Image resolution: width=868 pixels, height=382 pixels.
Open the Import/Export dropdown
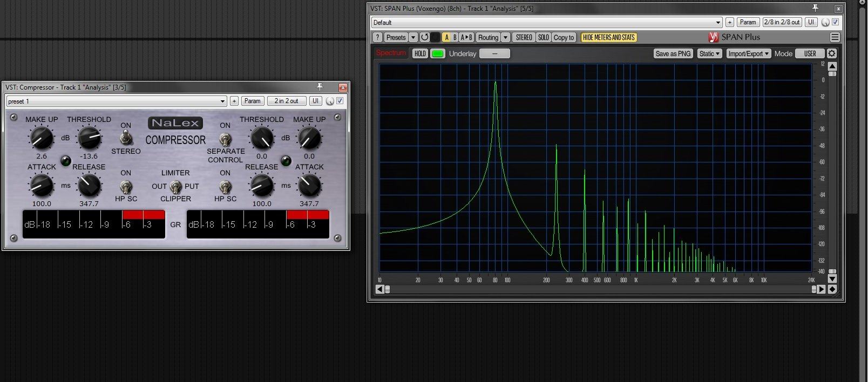(748, 53)
